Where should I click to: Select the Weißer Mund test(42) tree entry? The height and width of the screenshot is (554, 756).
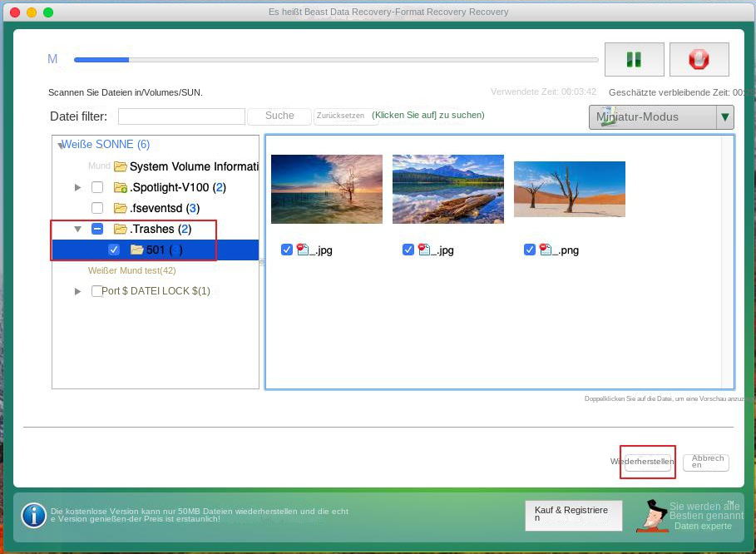[131, 270]
